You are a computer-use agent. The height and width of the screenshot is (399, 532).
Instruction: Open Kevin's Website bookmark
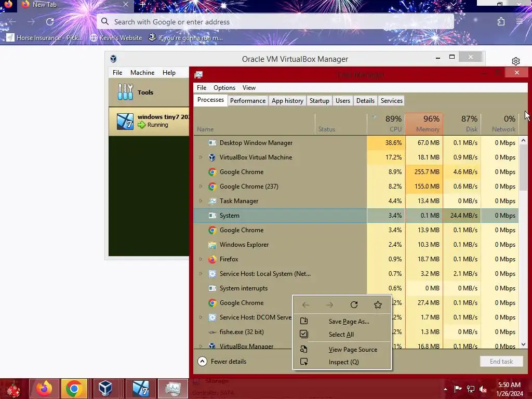116,37
